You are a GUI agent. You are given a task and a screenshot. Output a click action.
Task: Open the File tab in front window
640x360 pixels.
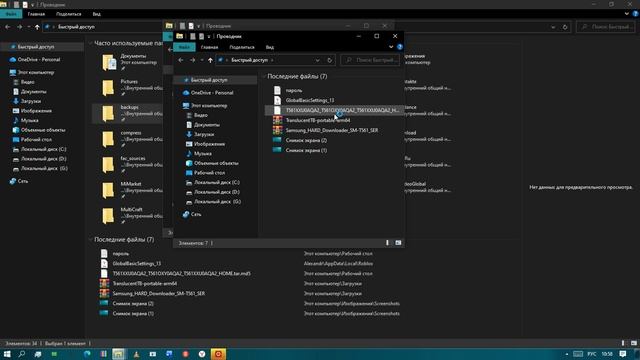pyautogui.click(x=184, y=47)
